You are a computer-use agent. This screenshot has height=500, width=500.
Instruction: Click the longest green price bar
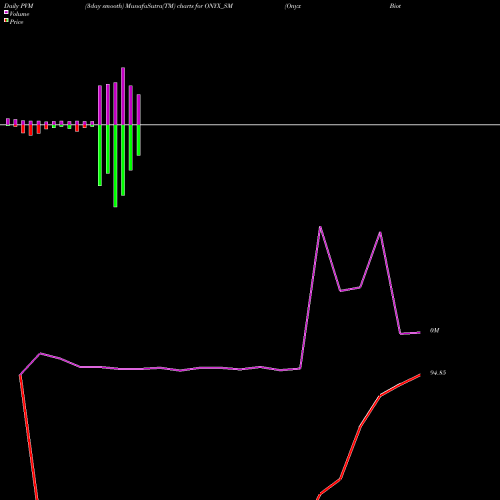coord(115,166)
